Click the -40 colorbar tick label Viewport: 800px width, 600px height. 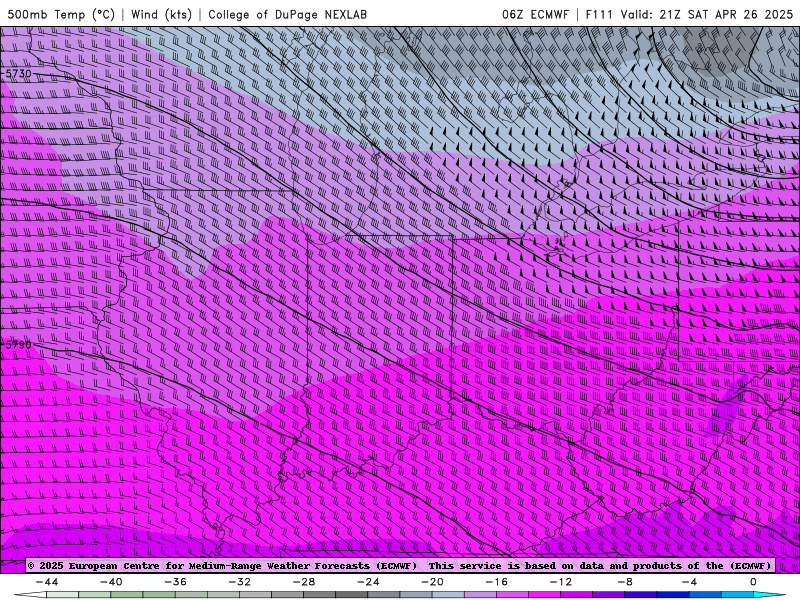[x=111, y=582]
